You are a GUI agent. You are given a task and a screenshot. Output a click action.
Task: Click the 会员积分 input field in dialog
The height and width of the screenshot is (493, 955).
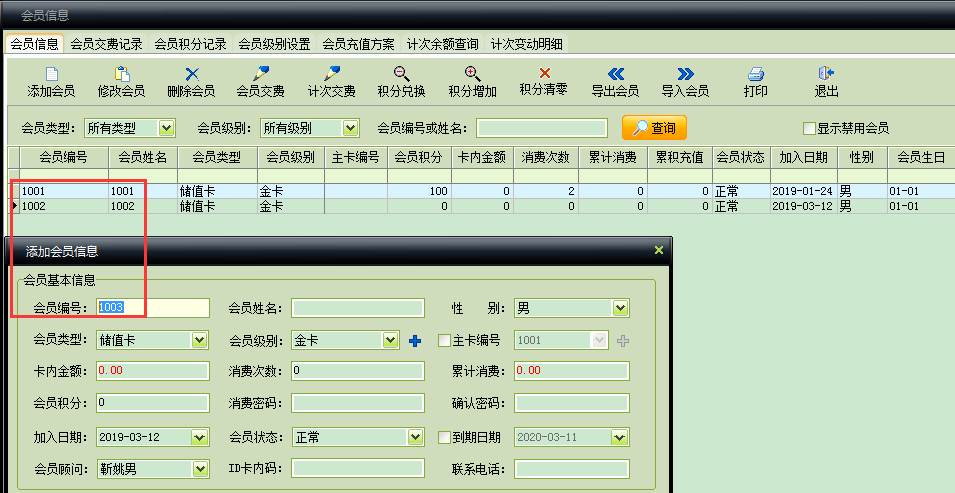click(153, 403)
